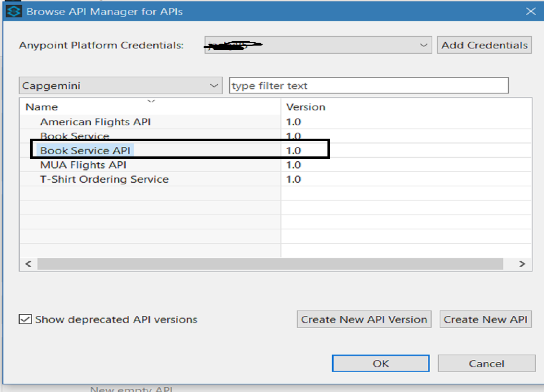Open the Anypoint Platform Credentials dropdown
The width and height of the screenshot is (544, 392).
point(423,46)
